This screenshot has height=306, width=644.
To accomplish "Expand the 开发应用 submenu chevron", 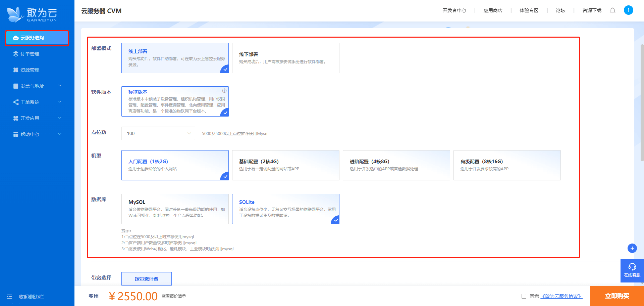I will 60,118.
